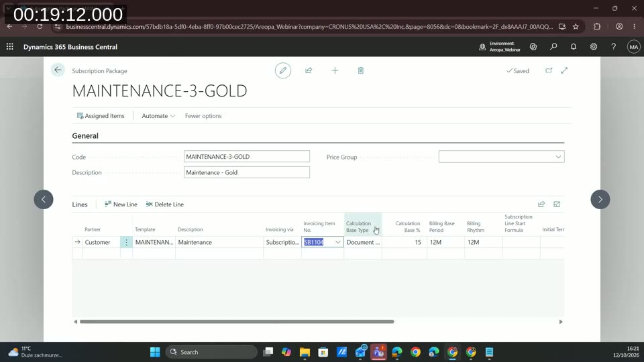Open Microsoft Store taskbar icon
Image resolution: width=644 pixels, height=362 pixels.
[323, 352]
